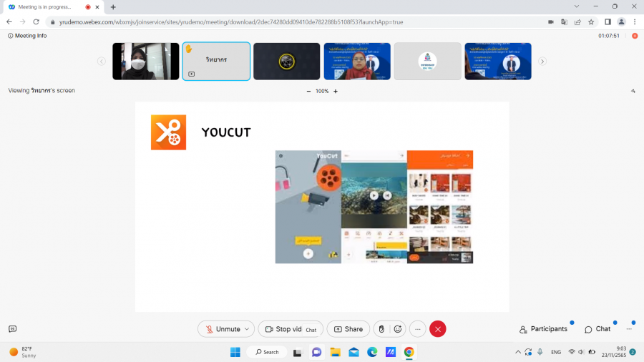Screen dimensions: 644x362
Task: Click the Share button
Action: click(x=348, y=329)
